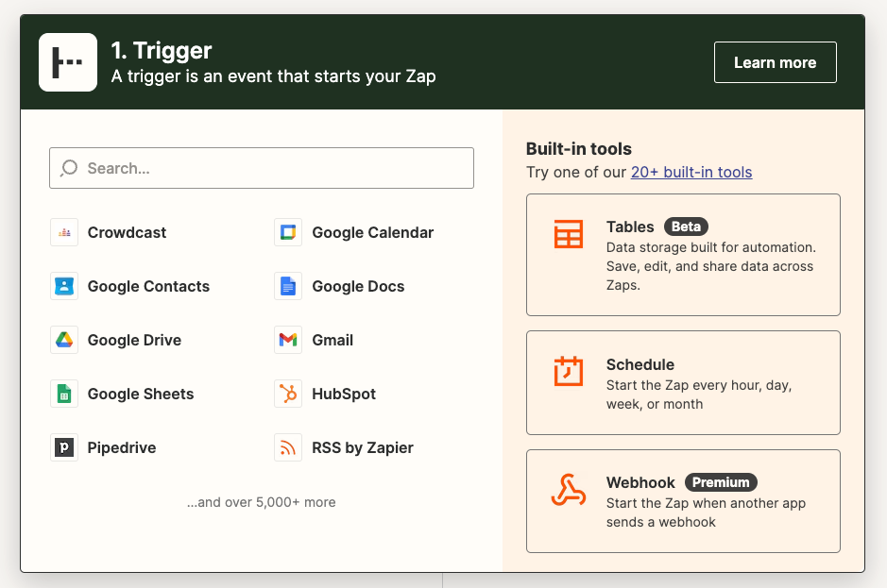Open the Schedule built-in tool card
Image resolution: width=887 pixels, height=588 pixels.
coord(683,383)
